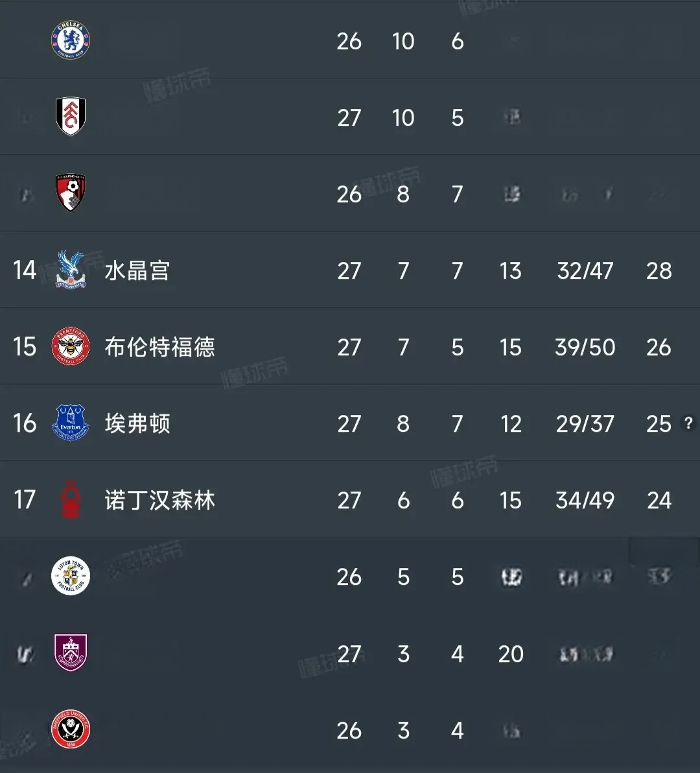Tap the Burnley club crest
The height and width of the screenshot is (773, 700).
pyautogui.click(x=71, y=652)
